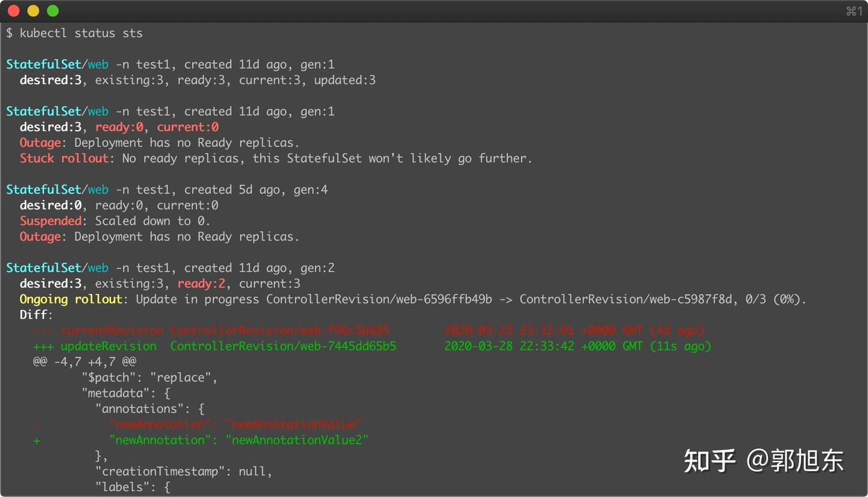This screenshot has width=868, height=497.
Task: Select "ControllerRevision/web-6596ffb49b" in the rollout line
Action: coord(379,299)
